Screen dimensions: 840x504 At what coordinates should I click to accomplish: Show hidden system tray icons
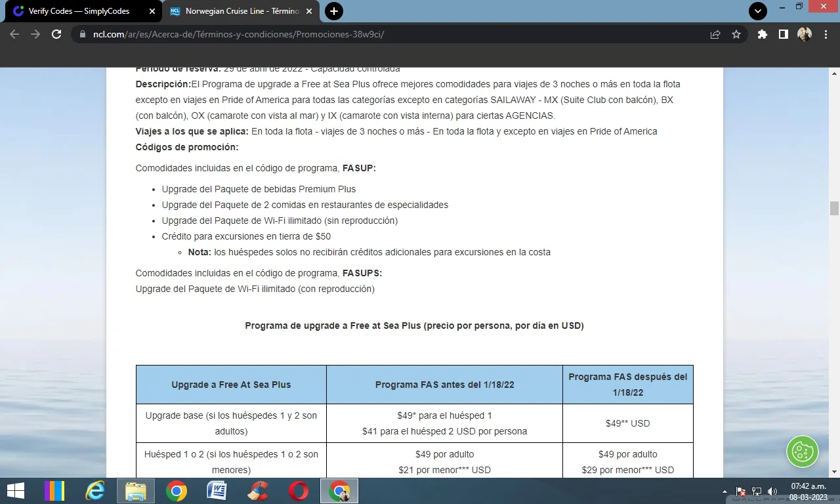[x=725, y=491]
